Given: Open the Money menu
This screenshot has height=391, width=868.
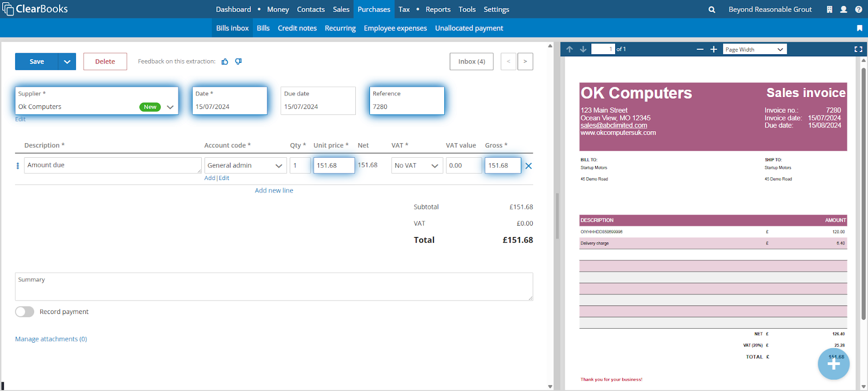Looking at the screenshot, I should tap(278, 9).
